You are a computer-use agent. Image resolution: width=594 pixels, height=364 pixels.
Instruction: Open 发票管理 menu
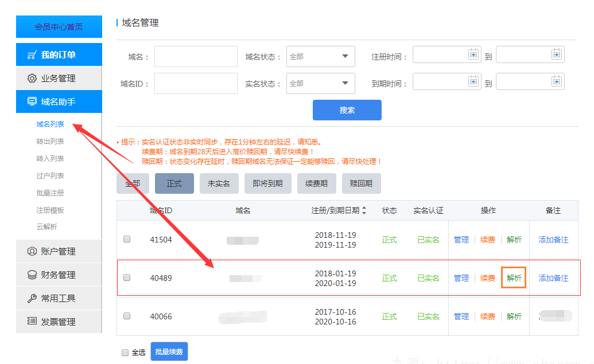(59, 322)
